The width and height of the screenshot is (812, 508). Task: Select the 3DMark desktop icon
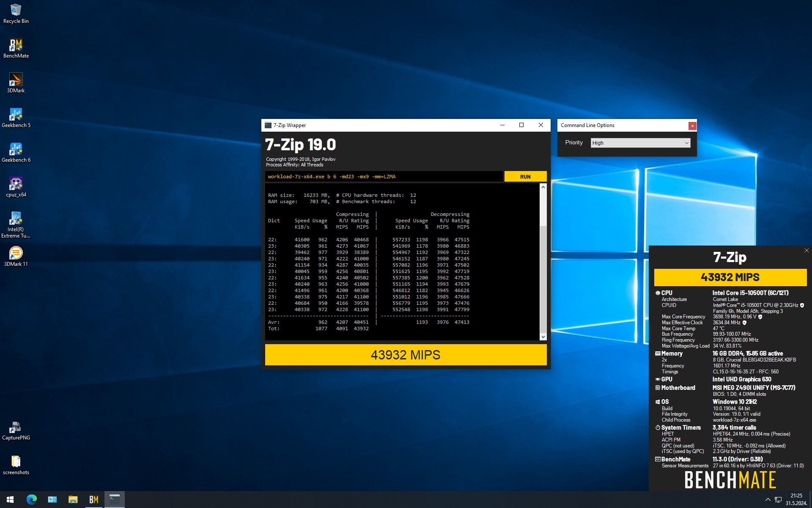point(16,83)
